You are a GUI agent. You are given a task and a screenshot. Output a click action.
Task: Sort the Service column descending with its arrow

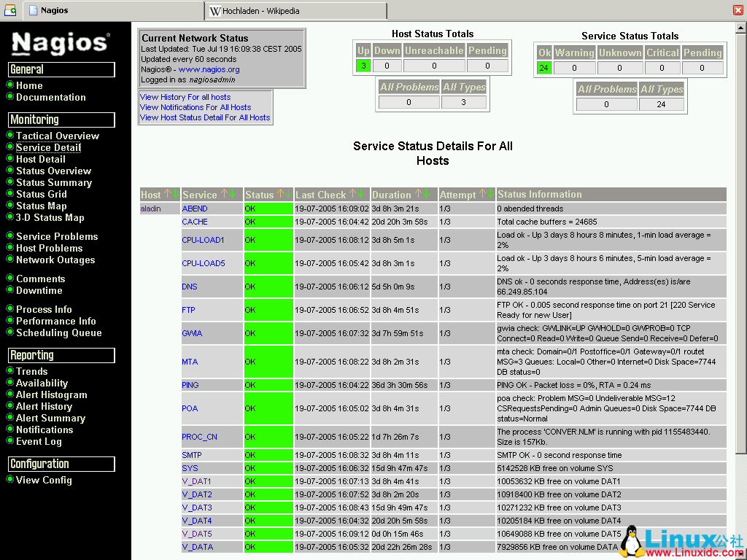(x=232, y=193)
